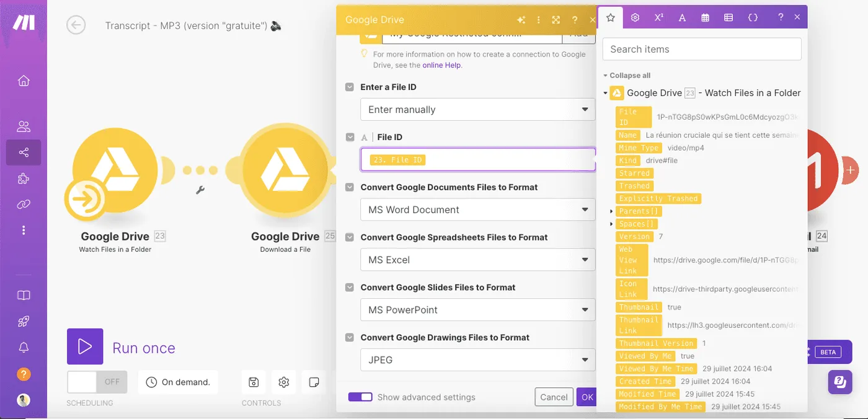The width and height of the screenshot is (868, 419).
Task: Open the More options three-dots sidebar item
Action: [24, 230]
